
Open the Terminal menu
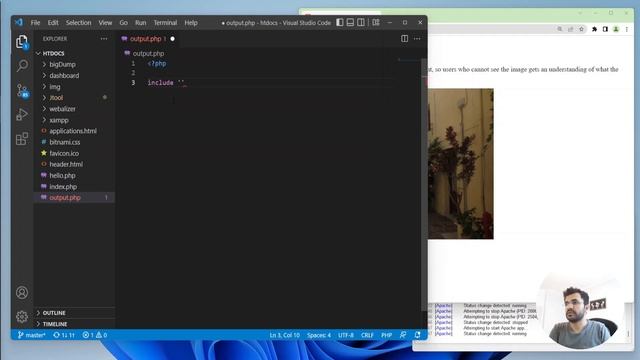[x=165, y=22]
